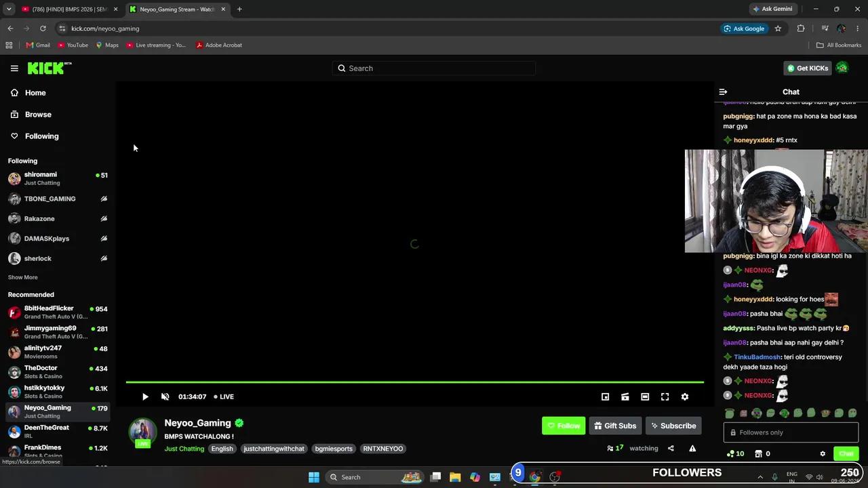Bookmark this page with the star icon

[x=778, y=28]
